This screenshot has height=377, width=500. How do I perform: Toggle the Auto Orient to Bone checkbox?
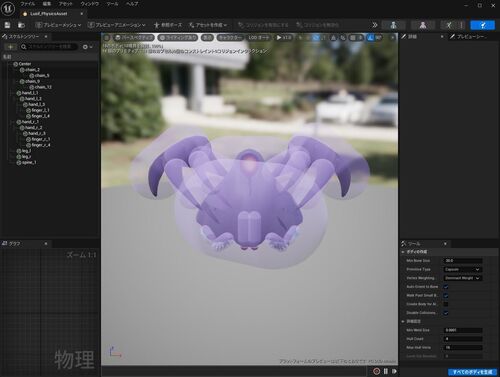pyautogui.click(x=446, y=287)
